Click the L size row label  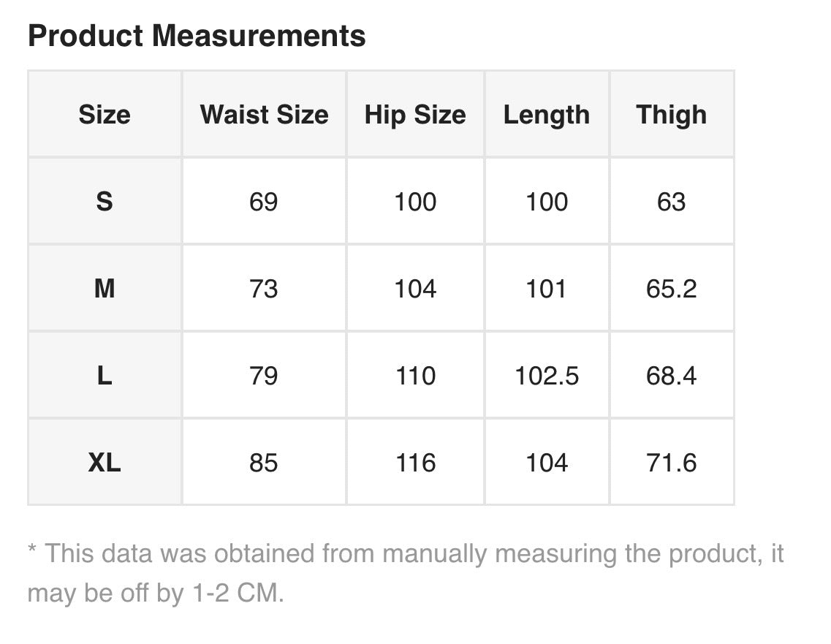pyautogui.click(x=105, y=376)
